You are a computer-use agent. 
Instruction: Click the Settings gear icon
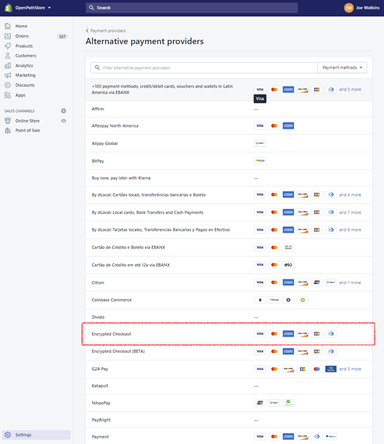[8, 435]
